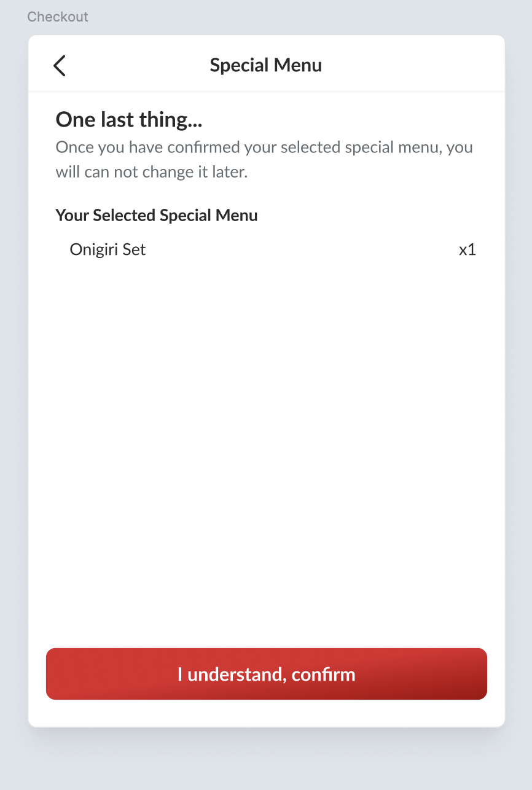Click the "x1" quantity indicator
532x790 pixels.
[467, 250]
